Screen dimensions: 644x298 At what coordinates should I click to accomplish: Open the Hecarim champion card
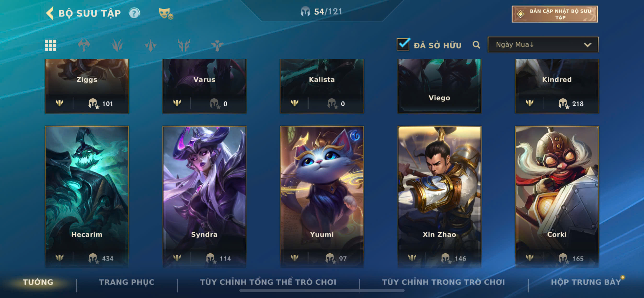click(87, 197)
